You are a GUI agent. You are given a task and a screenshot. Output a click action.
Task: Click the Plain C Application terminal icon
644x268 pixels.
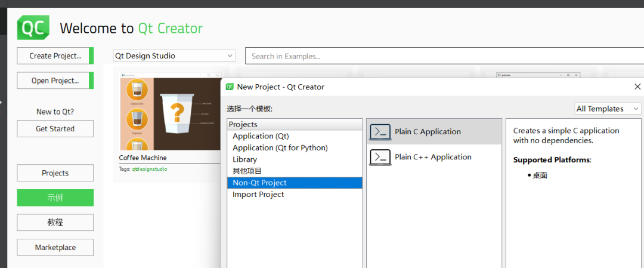point(380,132)
